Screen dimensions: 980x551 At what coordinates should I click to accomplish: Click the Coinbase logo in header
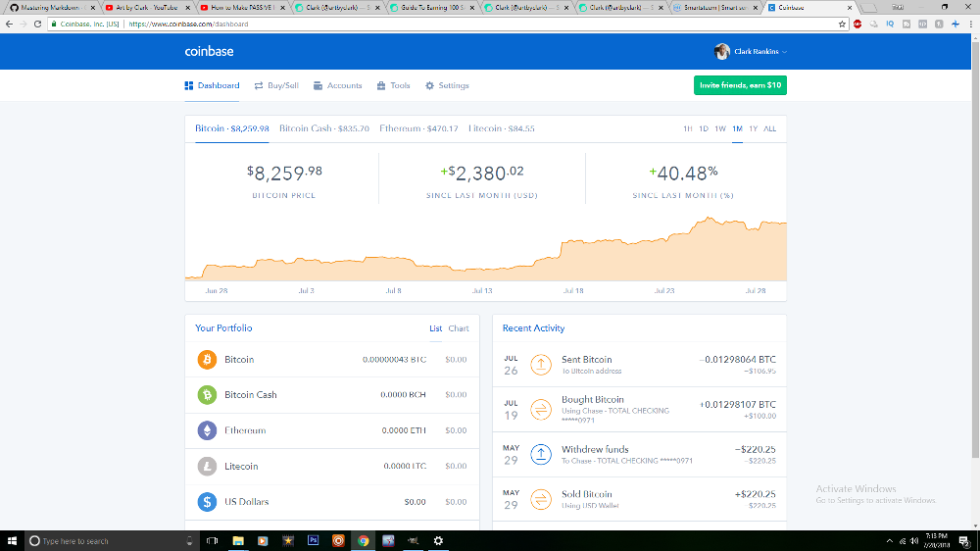[x=209, y=51]
